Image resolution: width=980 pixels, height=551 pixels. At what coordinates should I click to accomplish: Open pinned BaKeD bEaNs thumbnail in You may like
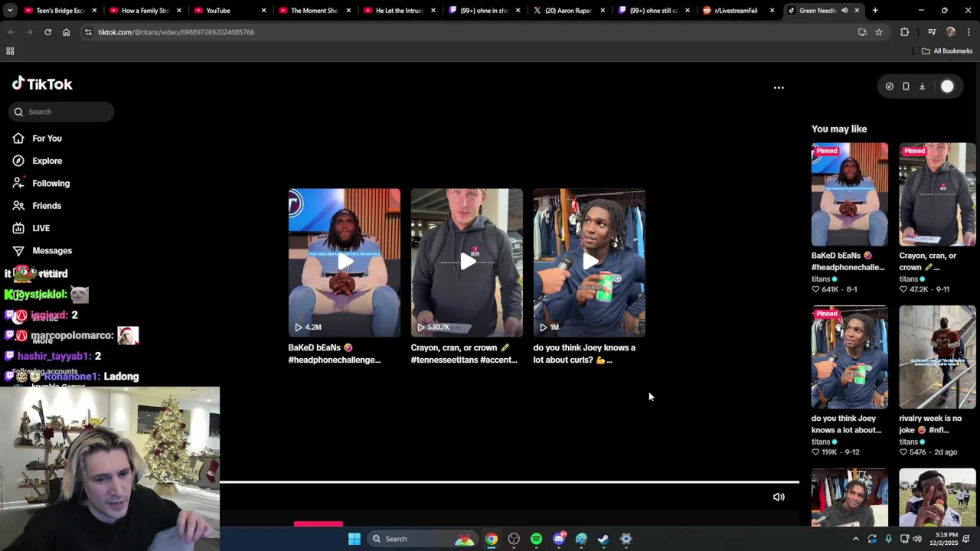click(x=850, y=194)
